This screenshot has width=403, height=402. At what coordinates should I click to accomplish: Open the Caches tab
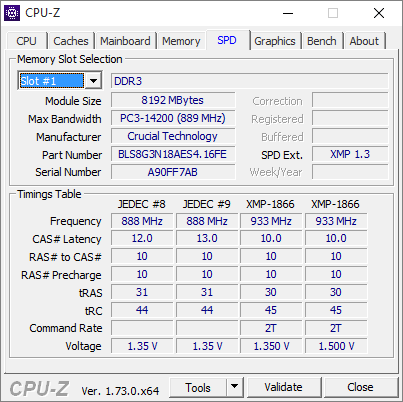pos(71,41)
